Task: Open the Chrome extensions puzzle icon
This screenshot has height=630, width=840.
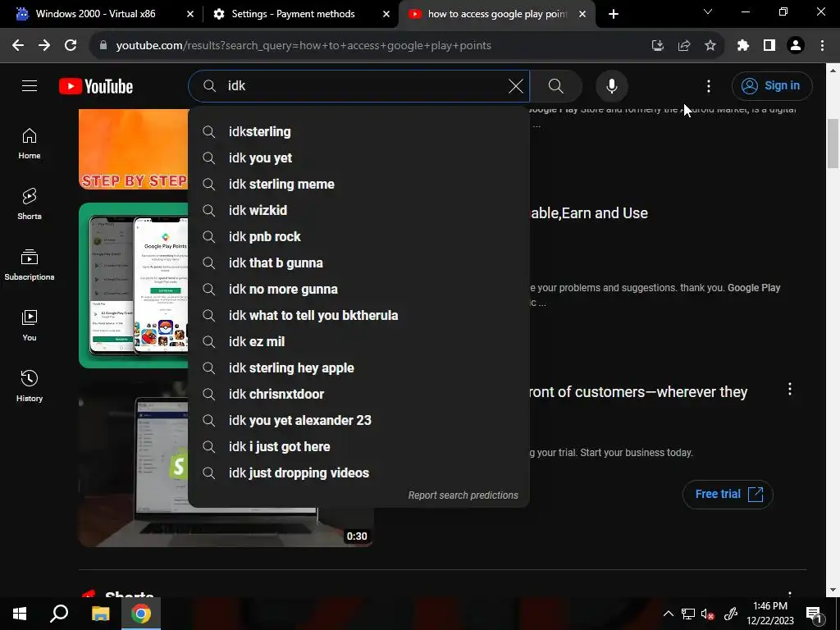Action: click(x=742, y=45)
